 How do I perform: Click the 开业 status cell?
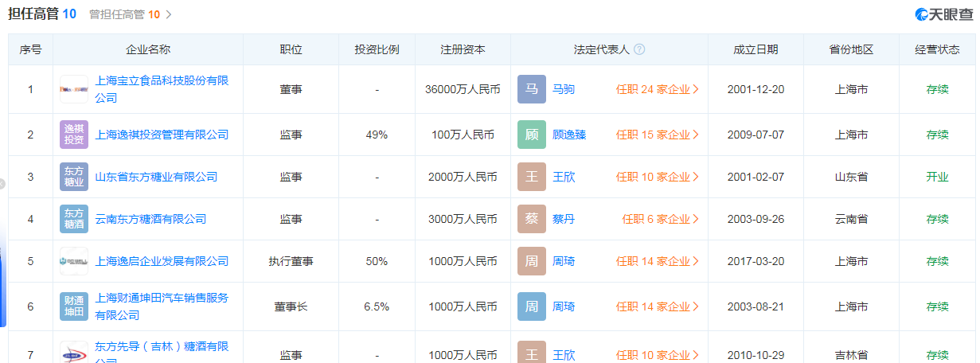[x=937, y=177]
